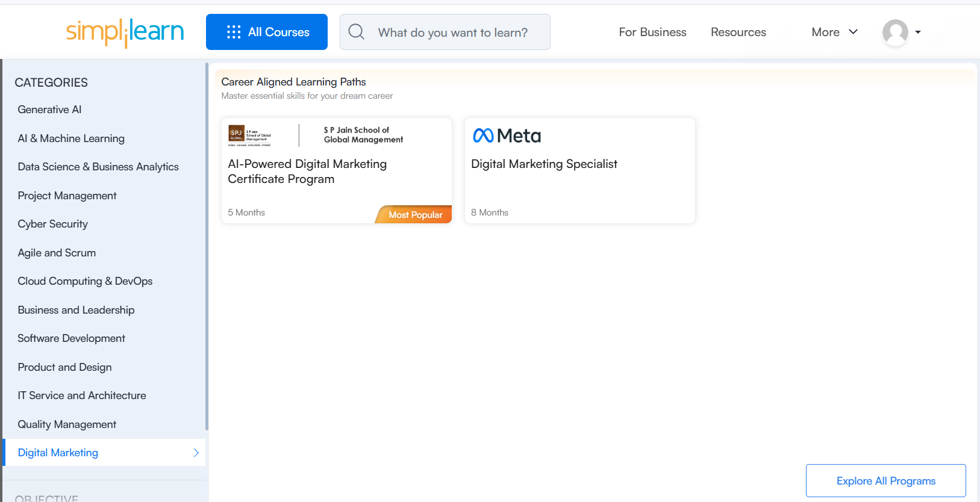The image size is (980, 502).
Task: Click 'Career Aligned Learning Paths' heading
Action: click(x=293, y=82)
